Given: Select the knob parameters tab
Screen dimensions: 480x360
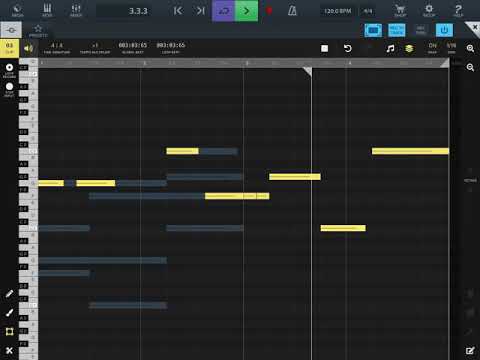Looking at the screenshot, I should [x=11, y=30].
